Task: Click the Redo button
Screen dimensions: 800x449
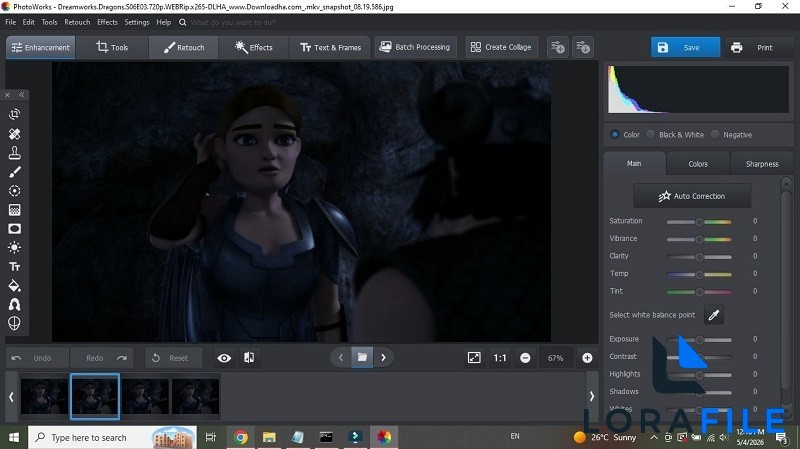Action: coord(102,358)
